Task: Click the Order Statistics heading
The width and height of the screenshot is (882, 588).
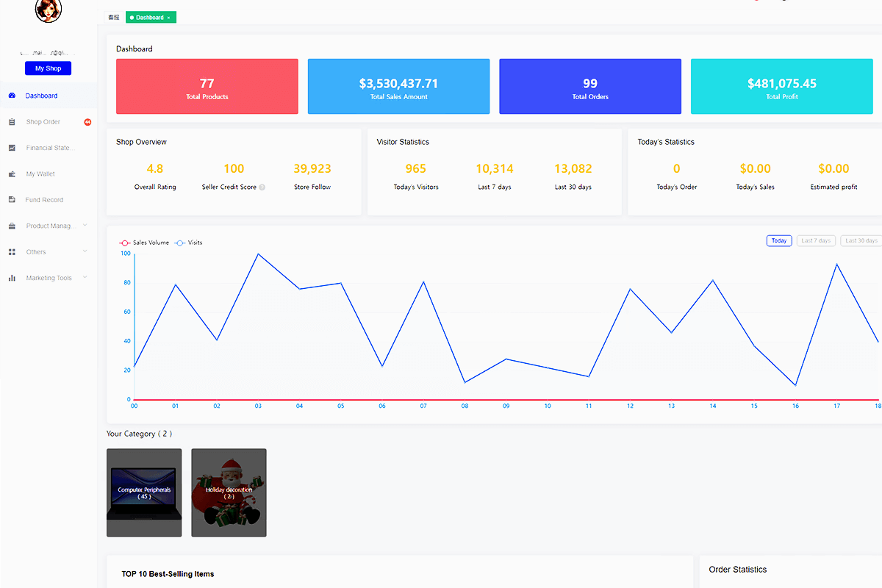Action: click(x=738, y=570)
